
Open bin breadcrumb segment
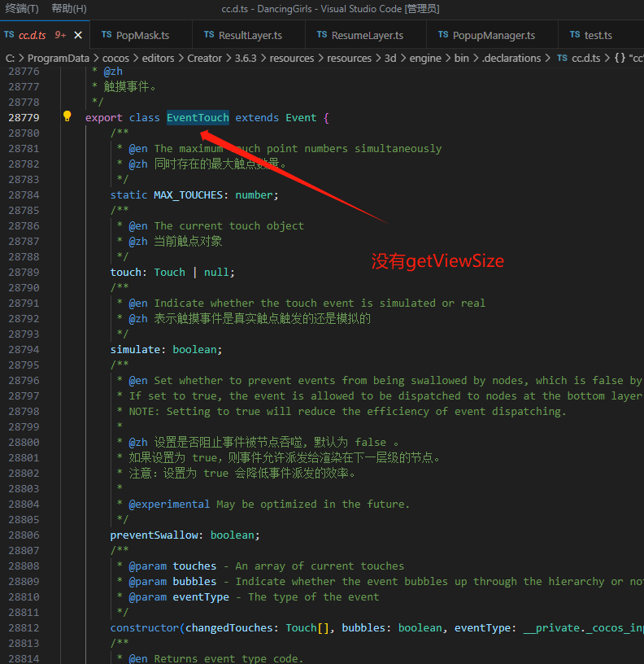tap(461, 58)
